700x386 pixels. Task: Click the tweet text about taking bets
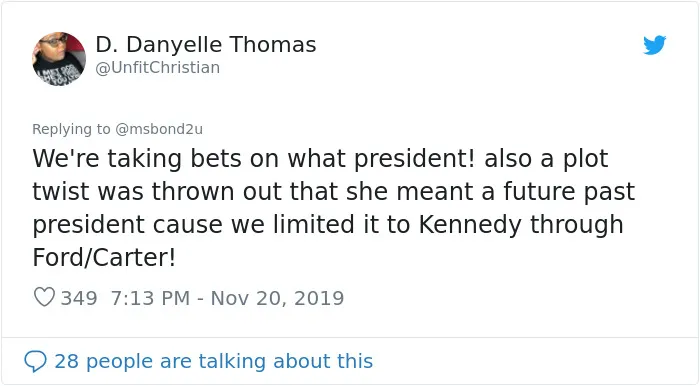tap(333, 208)
